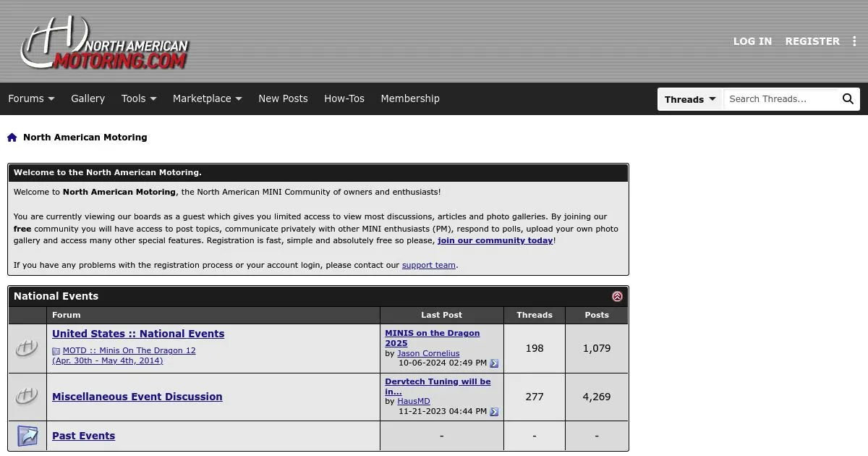Click forum status icon for United States National Events
Image resolution: width=868 pixels, height=456 pixels.
(27, 349)
